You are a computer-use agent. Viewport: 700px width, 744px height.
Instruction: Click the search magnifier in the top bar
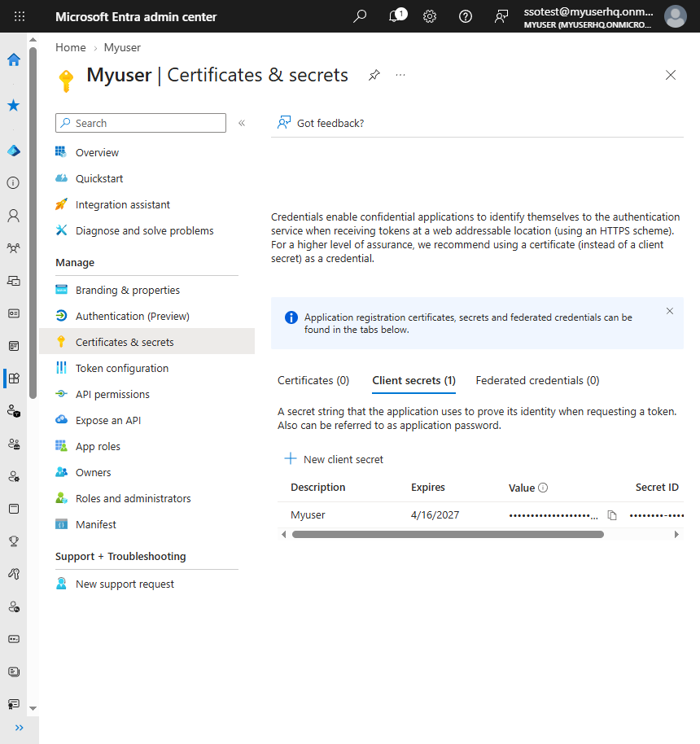pos(360,16)
